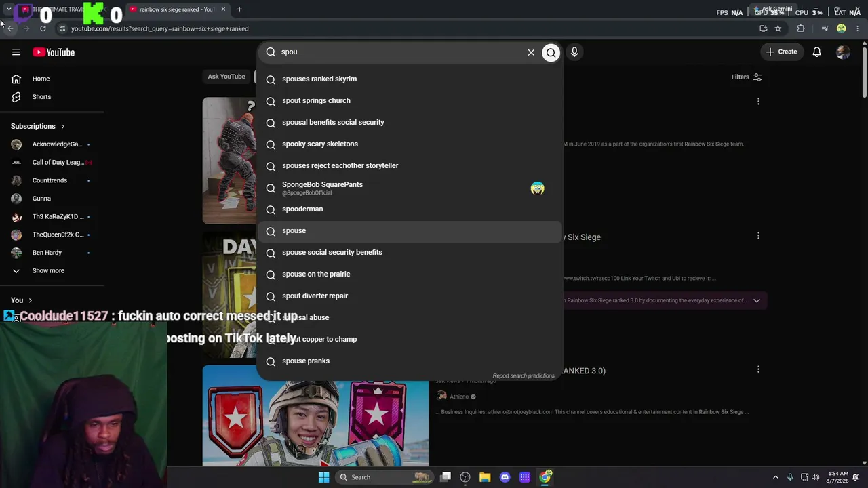Show hidden tray icons chevron
Screen dimensions: 868x488
coord(775,477)
